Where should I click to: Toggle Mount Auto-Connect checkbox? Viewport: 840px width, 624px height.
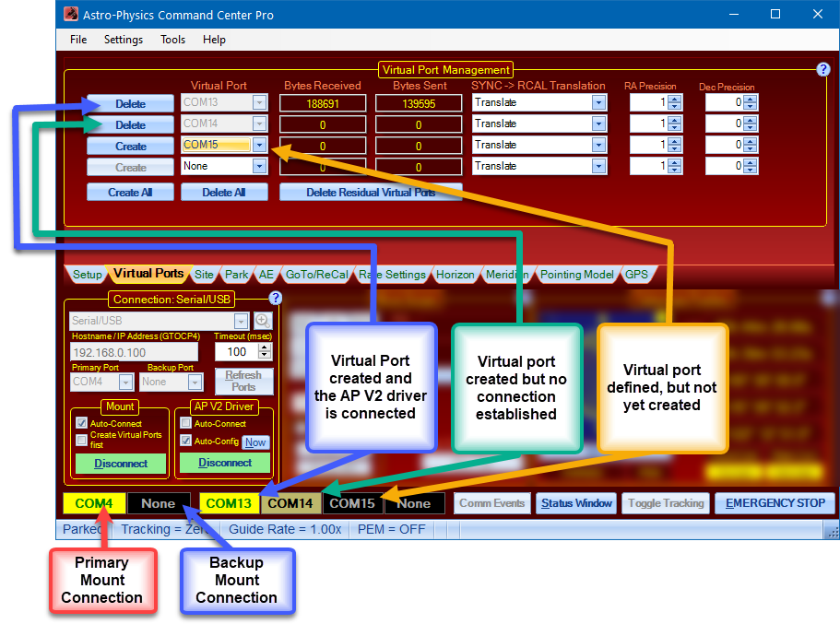81,423
